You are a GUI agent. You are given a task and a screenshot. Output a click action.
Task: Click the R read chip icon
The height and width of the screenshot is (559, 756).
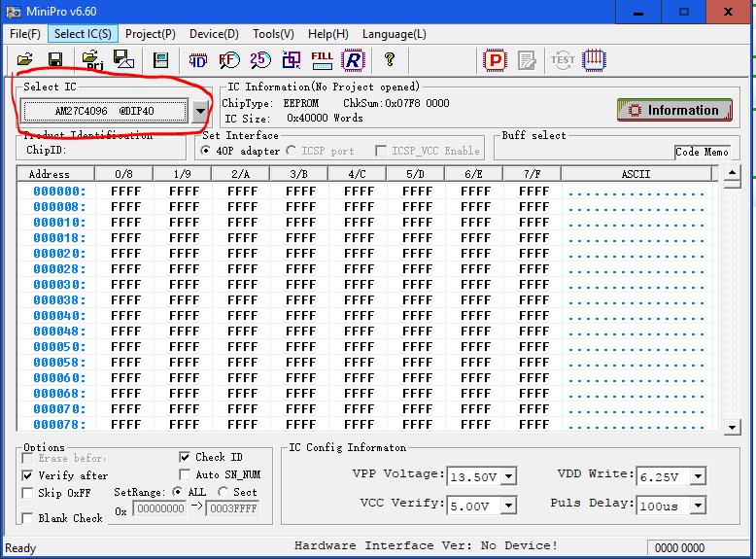click(x=353, y=60)
